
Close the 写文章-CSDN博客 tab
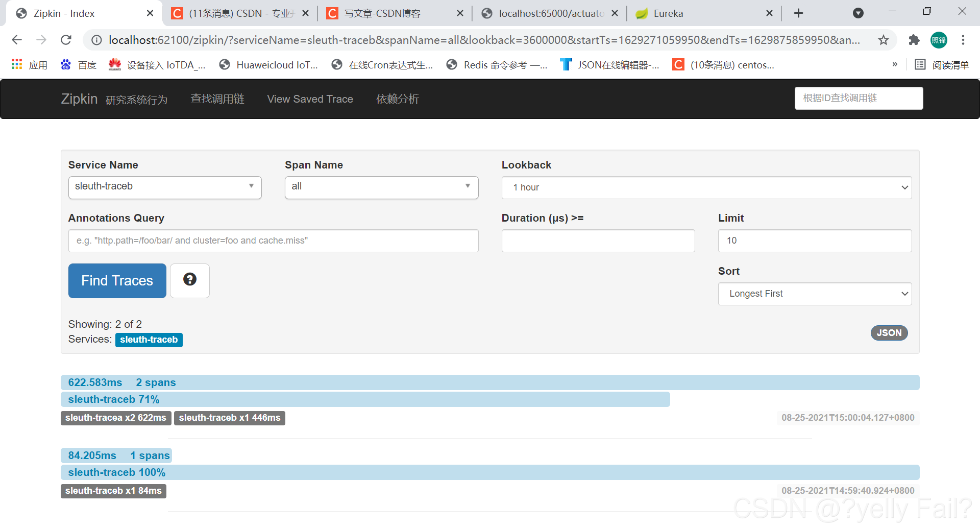pyautogui.click(x=460, y=13)
